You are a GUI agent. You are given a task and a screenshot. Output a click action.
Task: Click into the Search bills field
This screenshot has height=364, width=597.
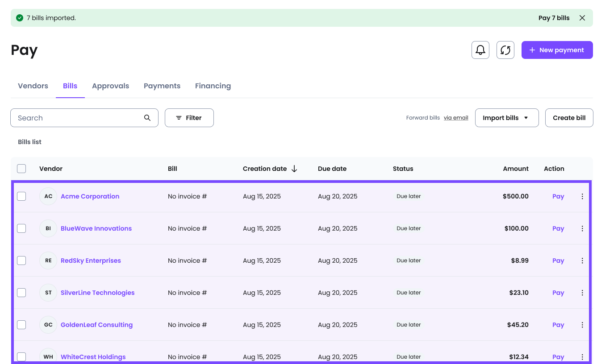(78, 118)
